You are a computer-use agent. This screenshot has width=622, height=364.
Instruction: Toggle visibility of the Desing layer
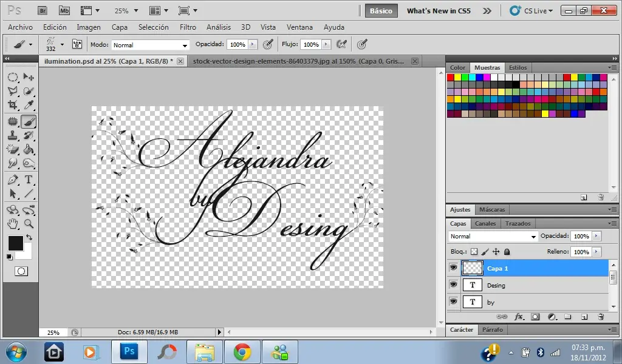pyautogui.click(x=453, y=285)
